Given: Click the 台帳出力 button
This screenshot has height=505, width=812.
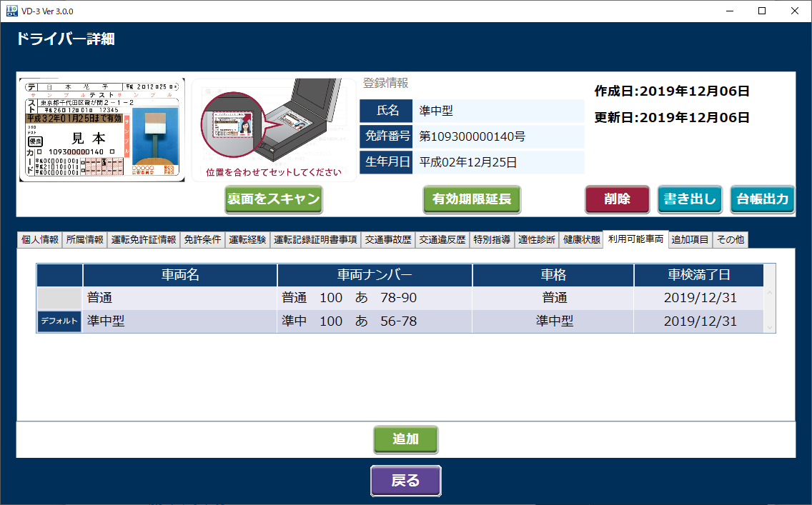Looking at the screenshot, I should pos(762,199).
